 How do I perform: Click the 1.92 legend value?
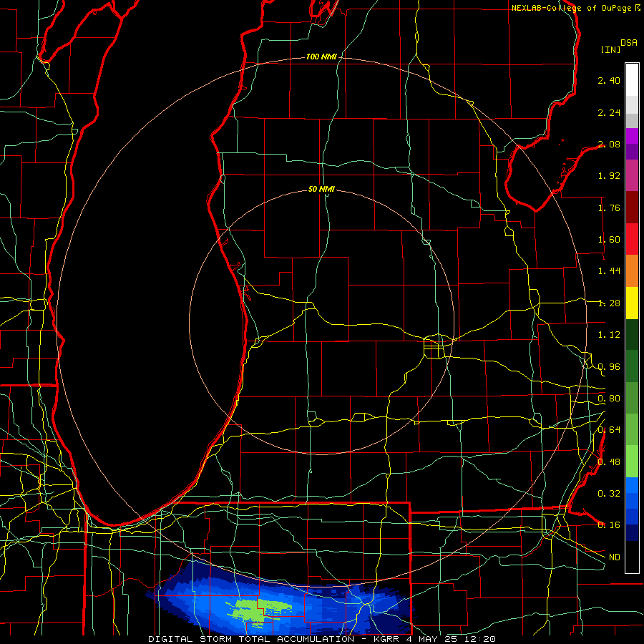[609, 176]
